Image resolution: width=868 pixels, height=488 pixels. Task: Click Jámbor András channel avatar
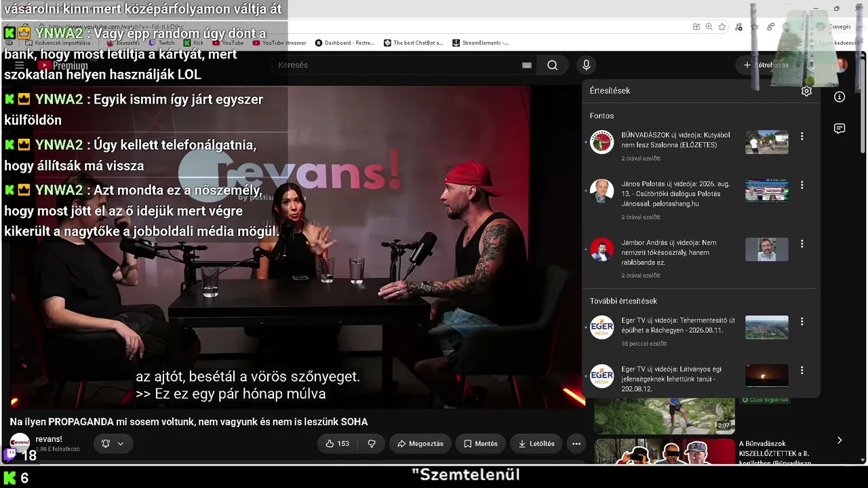pos(601,249)
